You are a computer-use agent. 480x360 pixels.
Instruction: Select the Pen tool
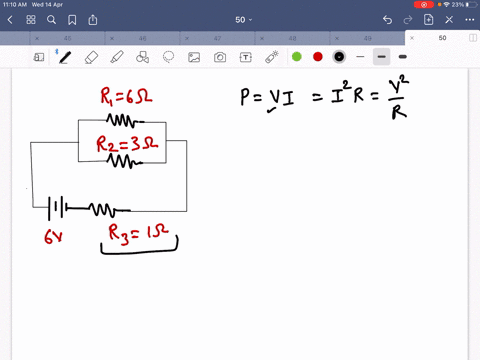click(65, 57)
